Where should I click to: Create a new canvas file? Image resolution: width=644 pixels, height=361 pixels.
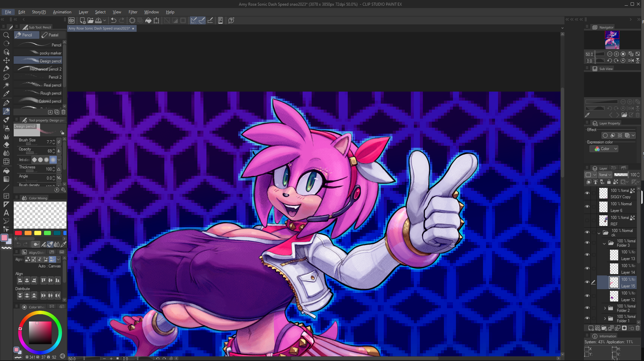[x=83, y=20]
